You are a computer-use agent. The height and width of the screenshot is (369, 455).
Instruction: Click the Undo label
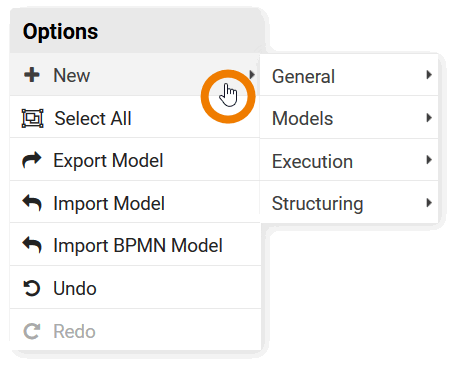coord(75,288)
